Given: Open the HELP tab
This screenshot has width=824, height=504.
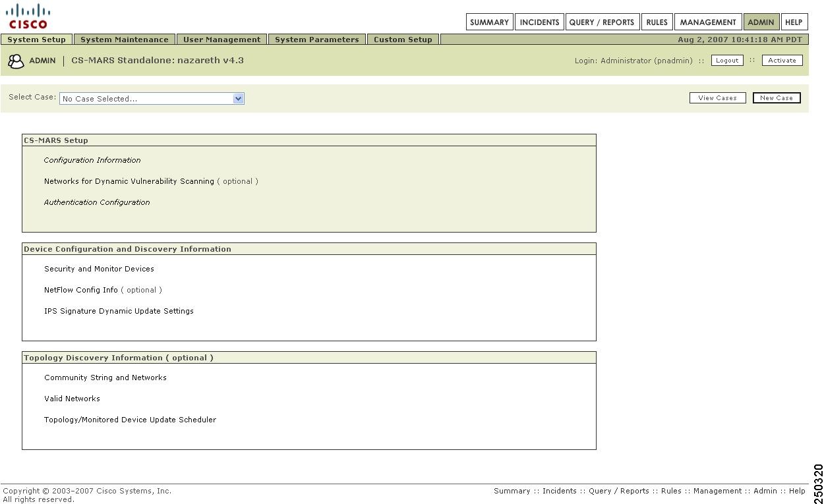Looking at the screenshot, I should (x=794, y=22).
